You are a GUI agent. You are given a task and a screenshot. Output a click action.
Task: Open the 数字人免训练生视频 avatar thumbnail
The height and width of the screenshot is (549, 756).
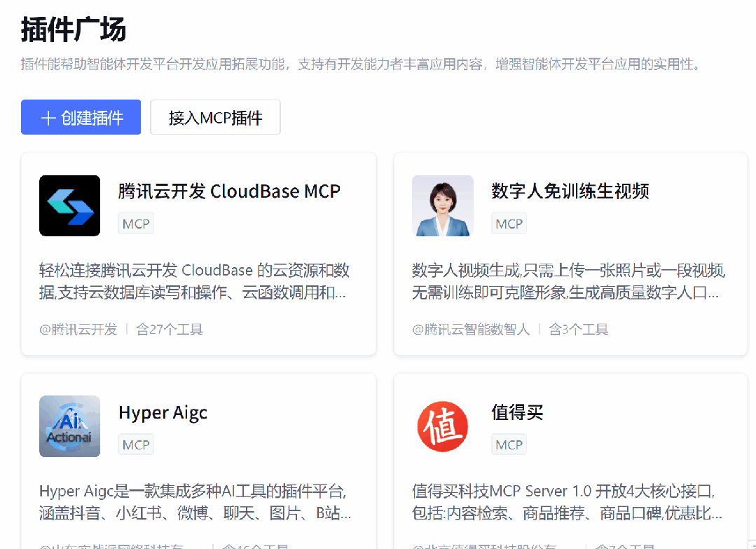pos(443,205)
